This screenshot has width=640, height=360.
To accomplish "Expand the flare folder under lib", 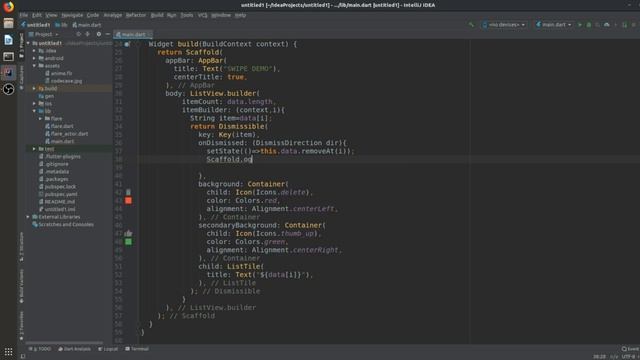I will [x=40, y=119].
